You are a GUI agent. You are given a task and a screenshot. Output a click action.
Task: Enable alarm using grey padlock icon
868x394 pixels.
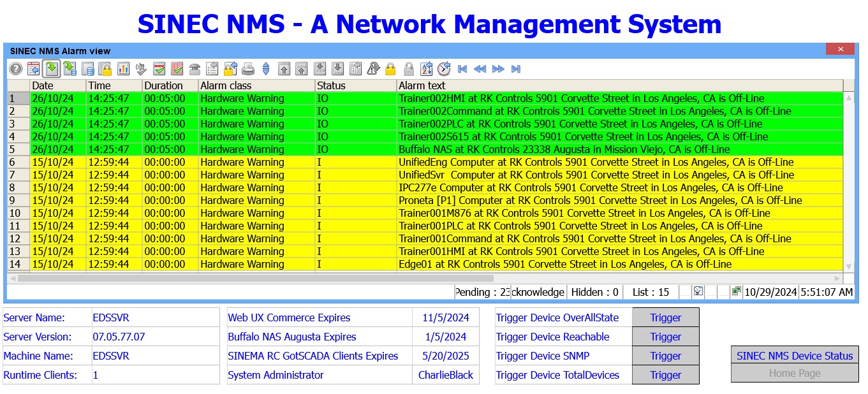[x=409, y=69]
